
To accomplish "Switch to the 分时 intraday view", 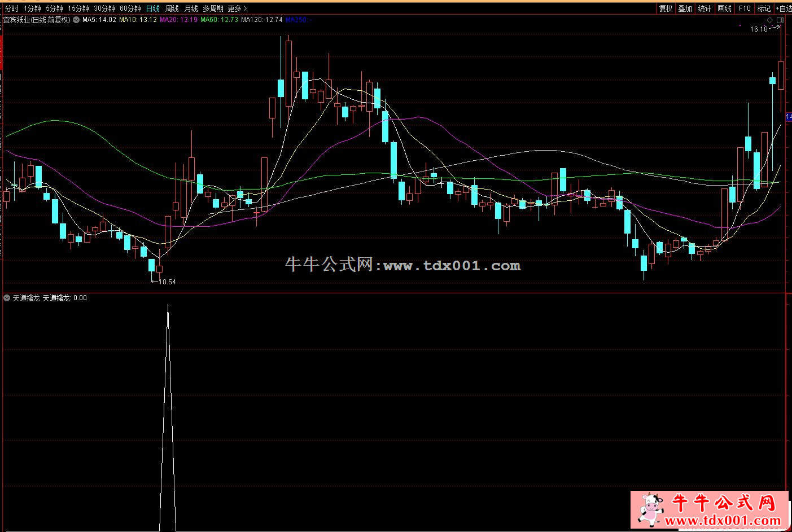I will coord(11,8).
